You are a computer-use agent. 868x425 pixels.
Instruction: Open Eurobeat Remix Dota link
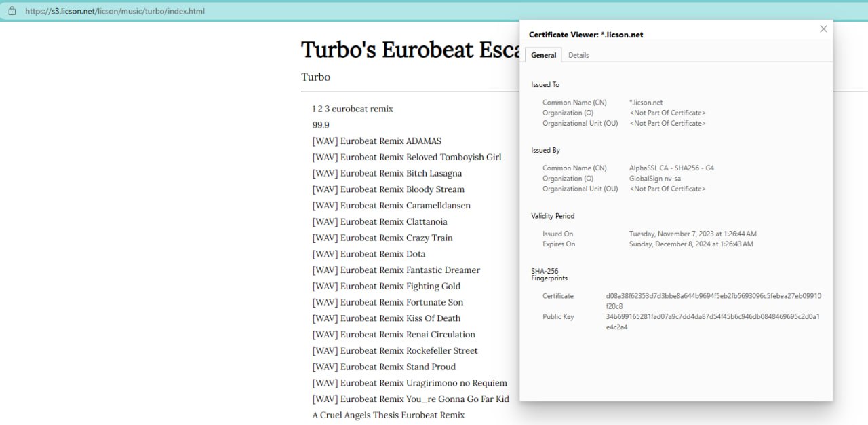pos(368,254)
